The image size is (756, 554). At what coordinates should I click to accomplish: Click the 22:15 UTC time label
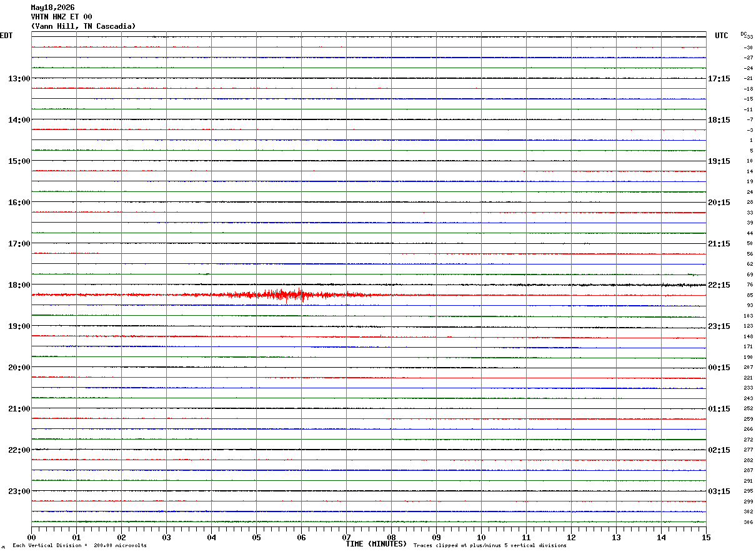(719, 285)
